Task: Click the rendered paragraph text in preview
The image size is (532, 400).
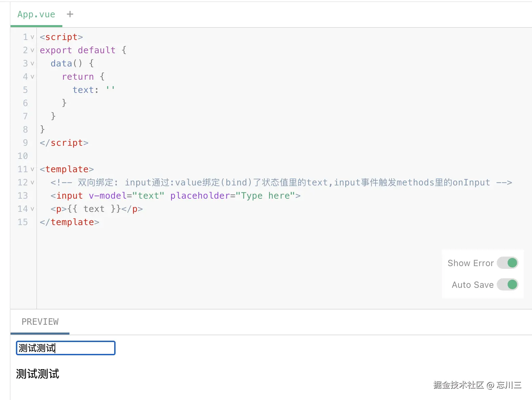Action: 38,374
